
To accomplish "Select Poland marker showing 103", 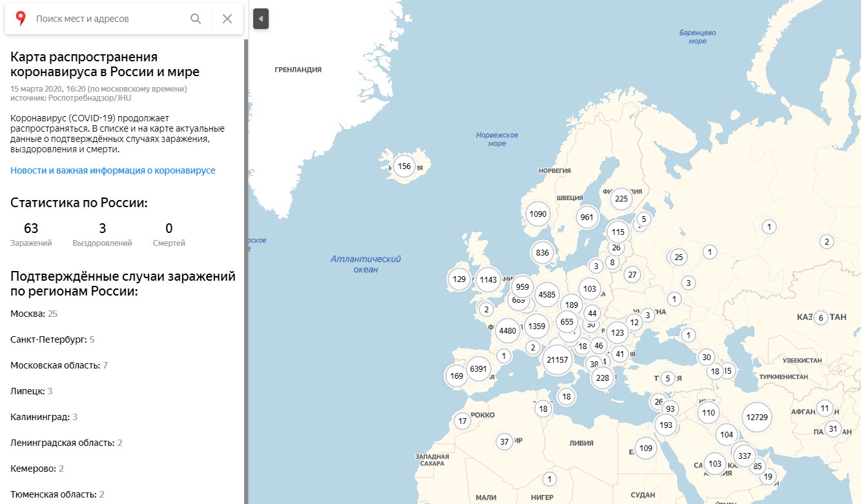I will [589, 289].
